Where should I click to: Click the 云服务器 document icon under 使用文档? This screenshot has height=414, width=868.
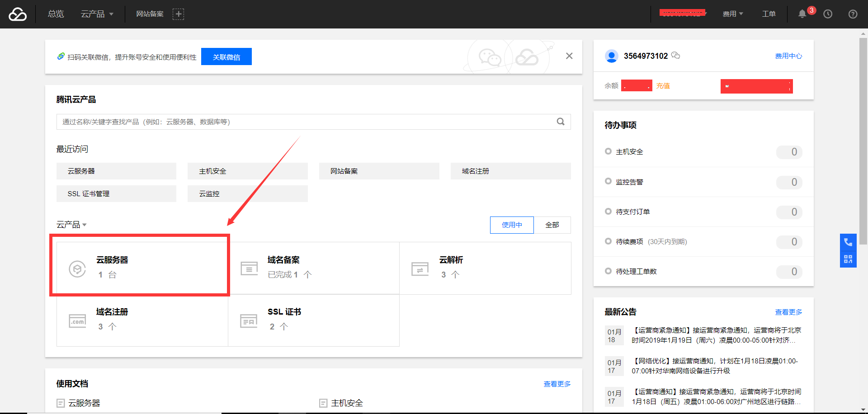click(x=61, y=403)
